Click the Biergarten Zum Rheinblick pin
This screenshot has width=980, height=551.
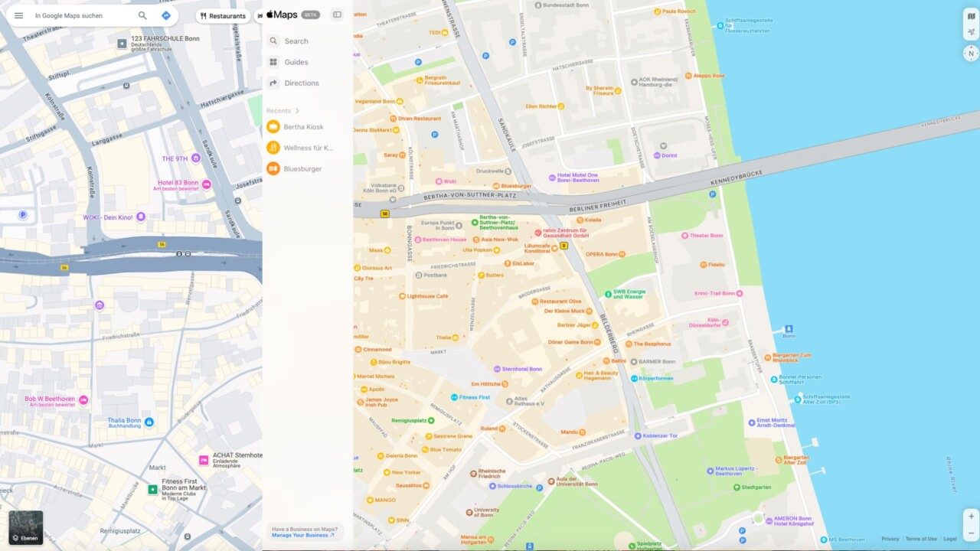766,357
